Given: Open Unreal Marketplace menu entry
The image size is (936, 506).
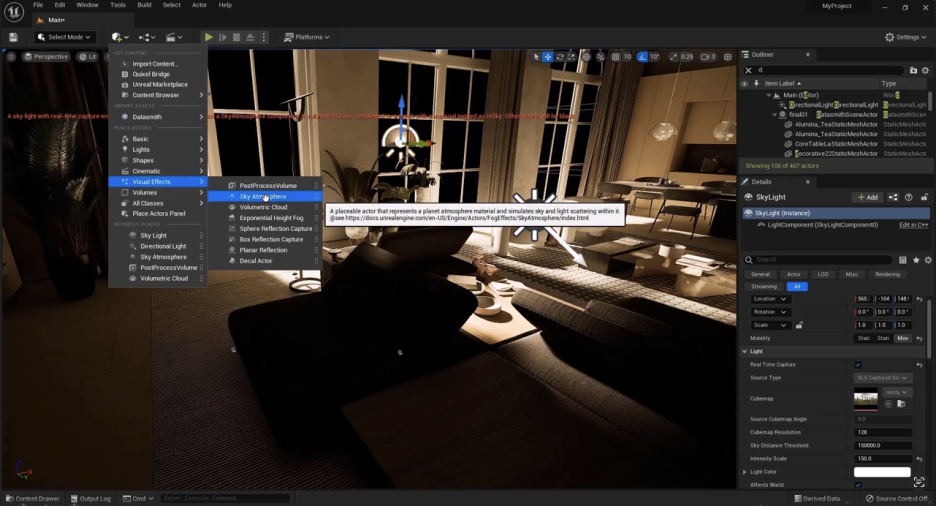Looking at the screenshot, I should [158, 84].
